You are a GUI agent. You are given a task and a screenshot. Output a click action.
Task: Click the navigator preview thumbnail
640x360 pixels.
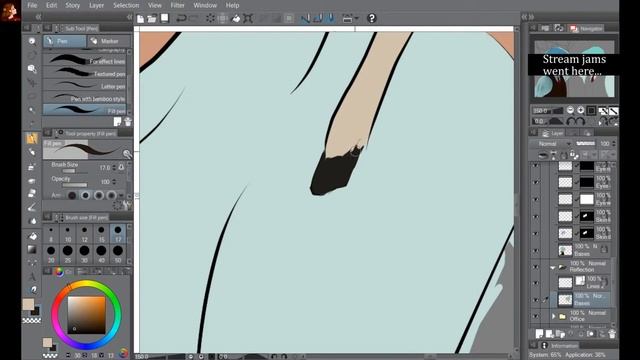[x=574, y=69]
